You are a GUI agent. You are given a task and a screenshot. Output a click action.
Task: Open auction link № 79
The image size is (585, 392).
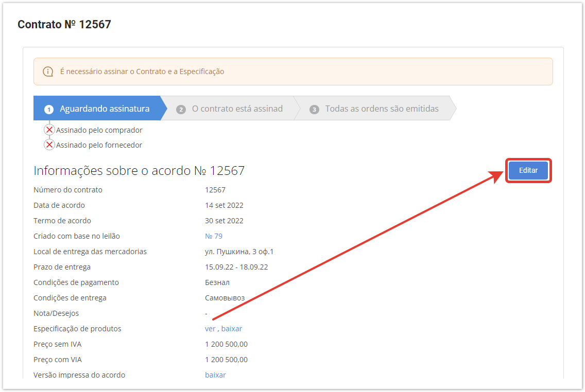214,236
